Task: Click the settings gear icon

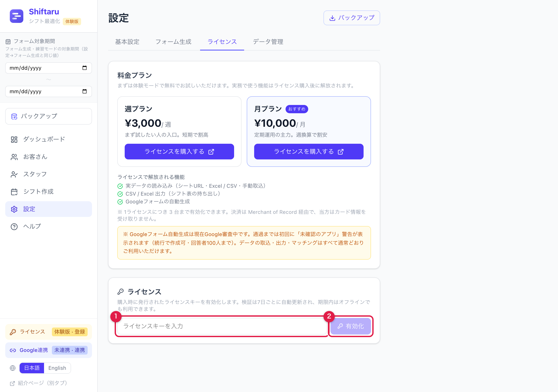Action: click(x=14, y=209)
